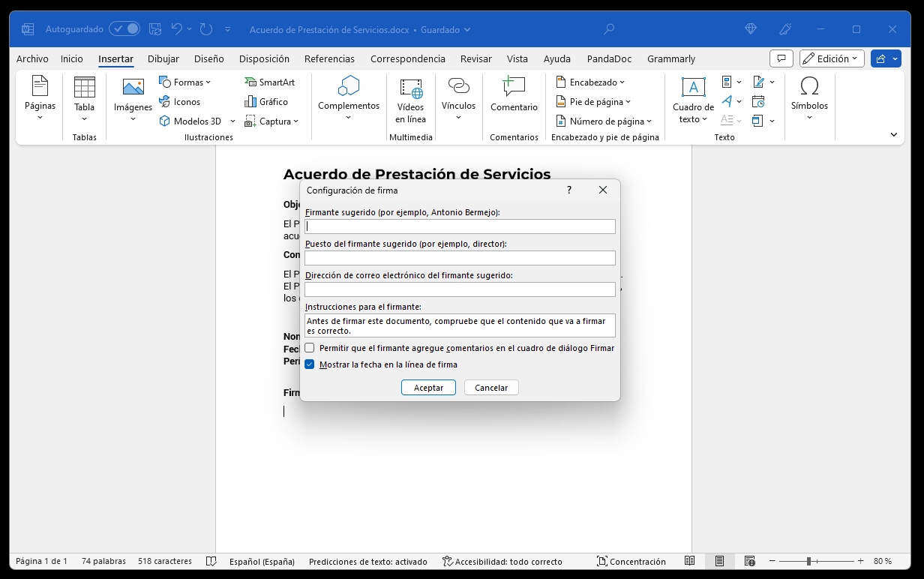Insert Vídeos en línea
Viewport: 924px width, 579px height.
pyautogui.click(x=411, y=100)
